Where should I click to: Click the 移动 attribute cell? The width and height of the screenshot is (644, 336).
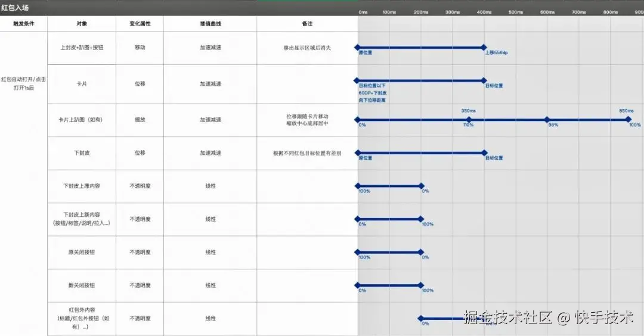[140, 48]
